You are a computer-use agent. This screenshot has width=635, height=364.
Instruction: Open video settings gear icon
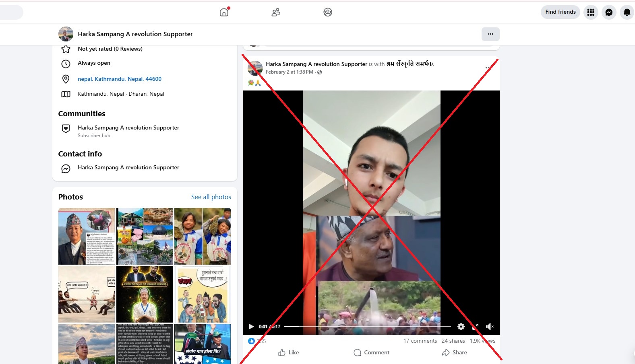point(461,327)
